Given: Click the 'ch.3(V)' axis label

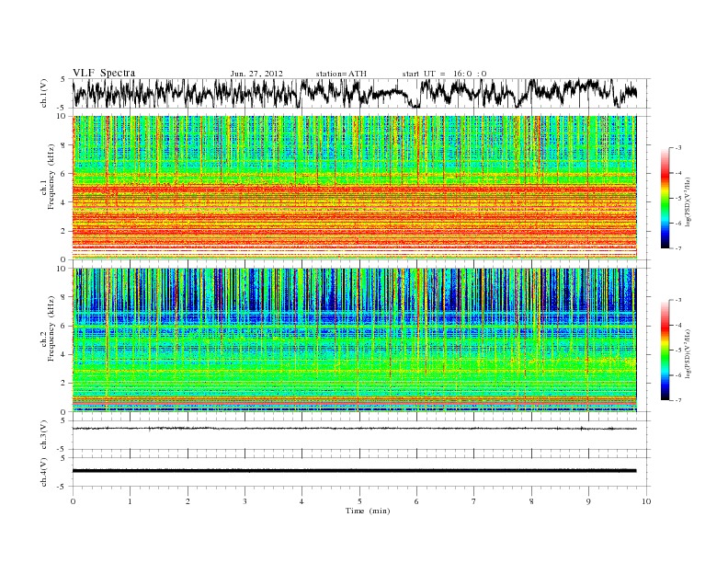Looking at the screenshot, I should [44, 435].
